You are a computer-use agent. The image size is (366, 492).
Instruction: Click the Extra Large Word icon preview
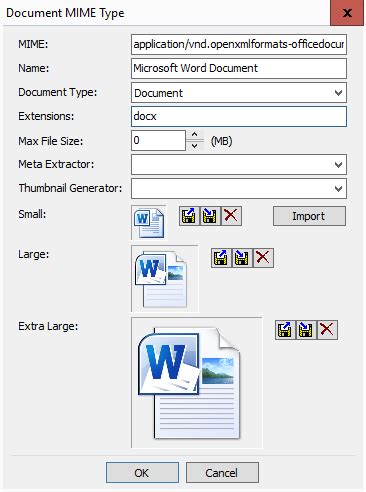click(x=197, y=383)
